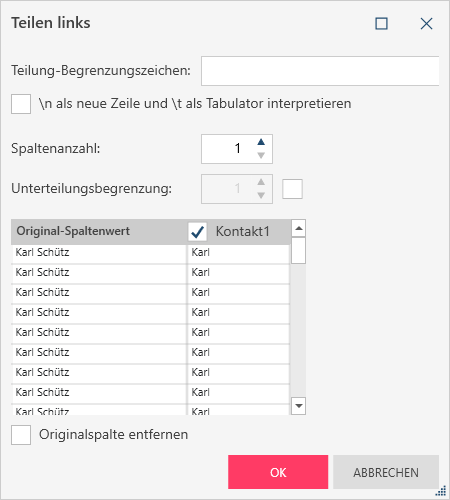Click the preview table scrollbar thumb

tap(298, 251)
